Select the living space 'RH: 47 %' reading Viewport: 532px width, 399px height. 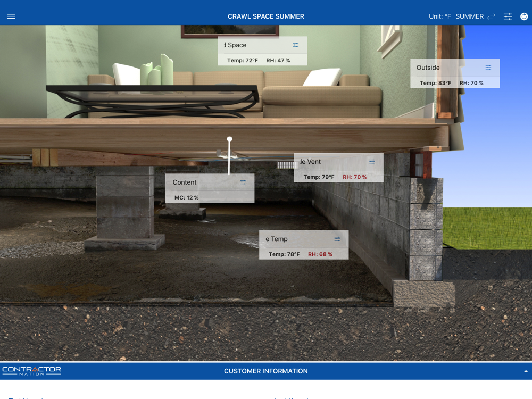pyautogui.click(x=278, y=61)
